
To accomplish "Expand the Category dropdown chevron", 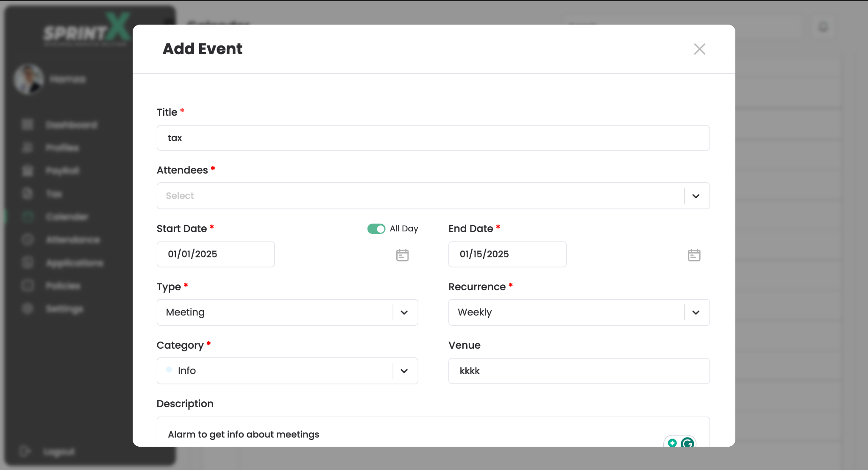I will 404,371.
